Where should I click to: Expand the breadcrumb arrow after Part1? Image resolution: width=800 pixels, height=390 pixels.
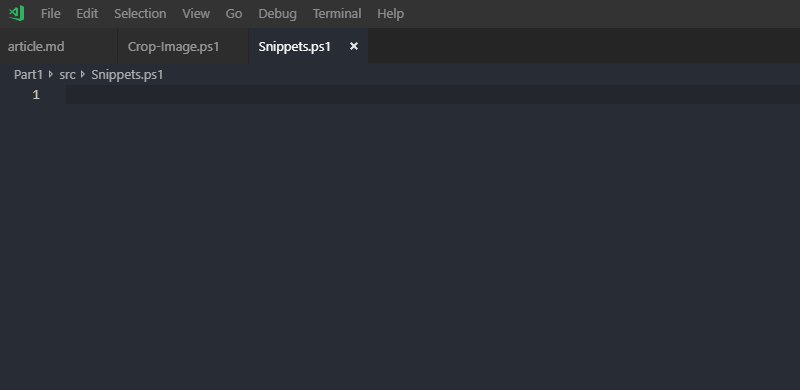point(51,75)
